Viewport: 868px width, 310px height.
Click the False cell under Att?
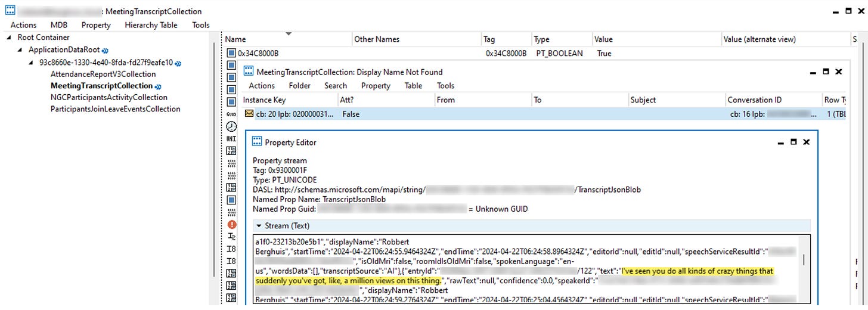pos(351,114)
